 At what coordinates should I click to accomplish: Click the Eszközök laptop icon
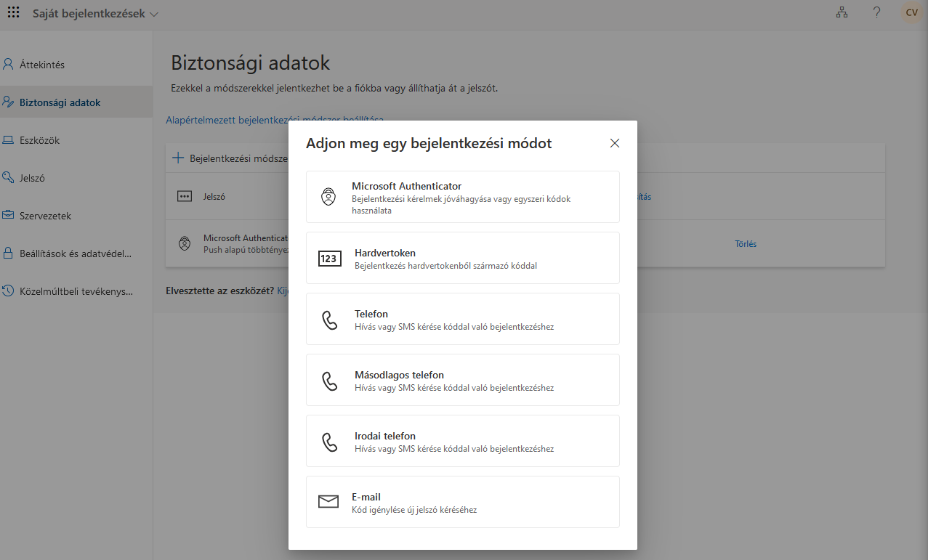coord(8,139)
